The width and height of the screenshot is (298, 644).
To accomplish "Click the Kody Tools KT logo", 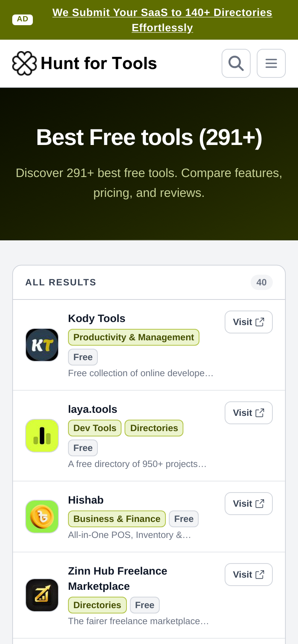I will tap(42, 345).
